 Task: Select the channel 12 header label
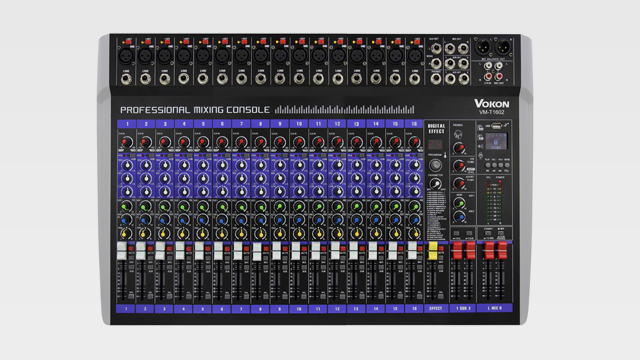click(x=337, y=124)
